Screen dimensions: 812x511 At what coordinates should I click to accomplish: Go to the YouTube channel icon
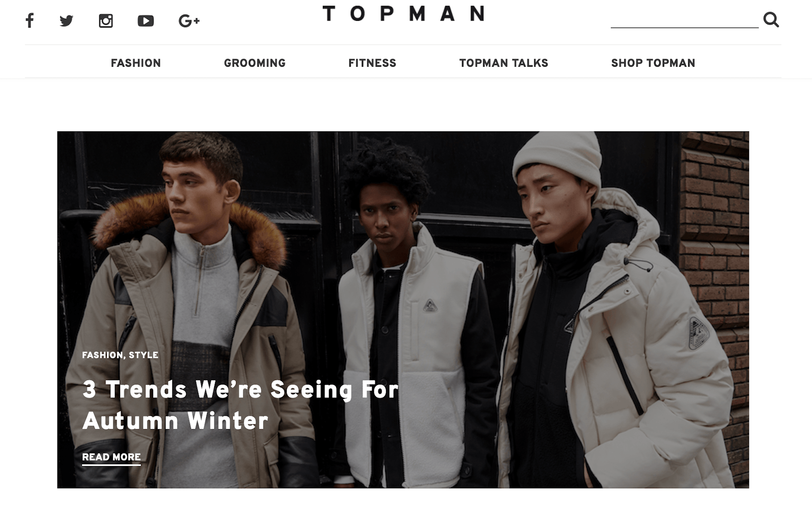click(146, 21)
